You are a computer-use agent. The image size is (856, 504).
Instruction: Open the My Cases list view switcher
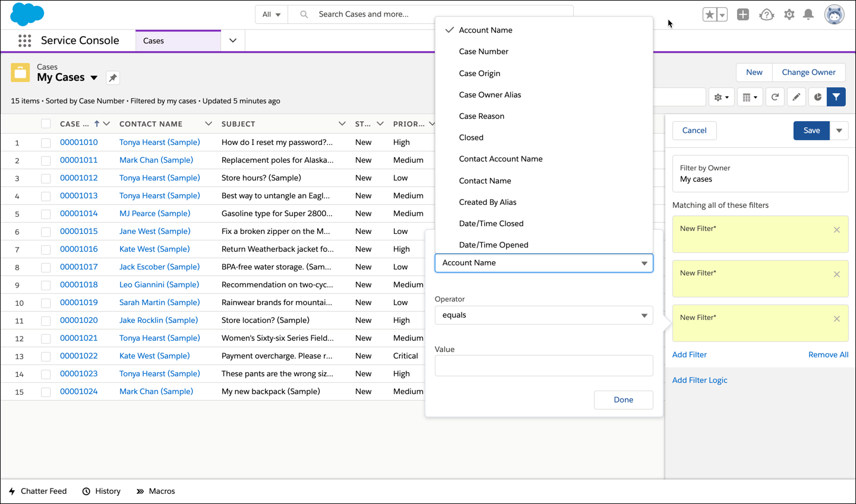94,78
